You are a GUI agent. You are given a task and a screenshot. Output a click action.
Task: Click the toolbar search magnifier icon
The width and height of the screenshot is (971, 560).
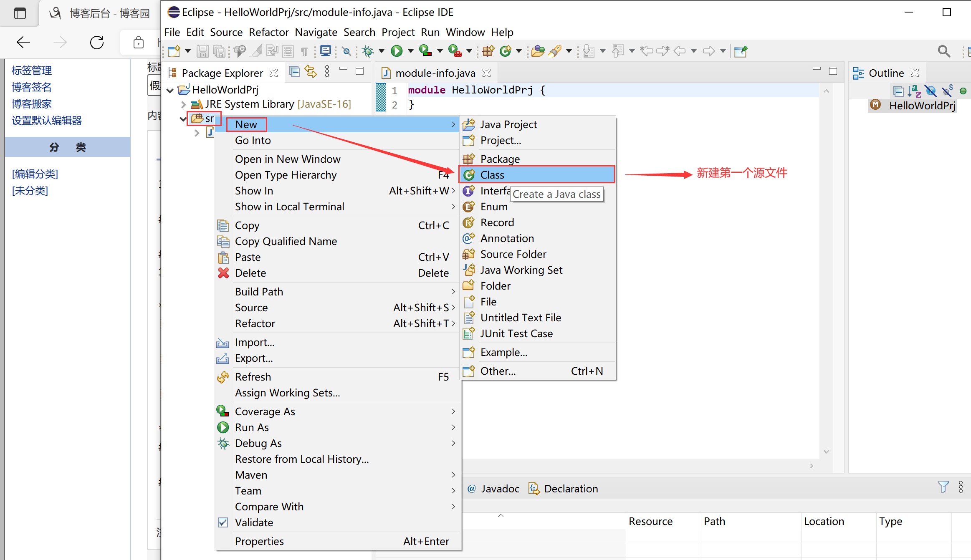[x=944, y=51]
